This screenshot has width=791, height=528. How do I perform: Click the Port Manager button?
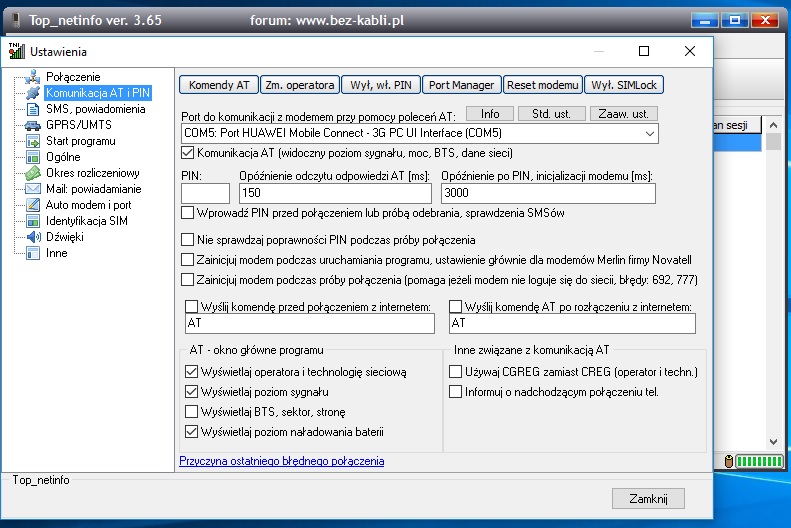(x=461, y=85)
